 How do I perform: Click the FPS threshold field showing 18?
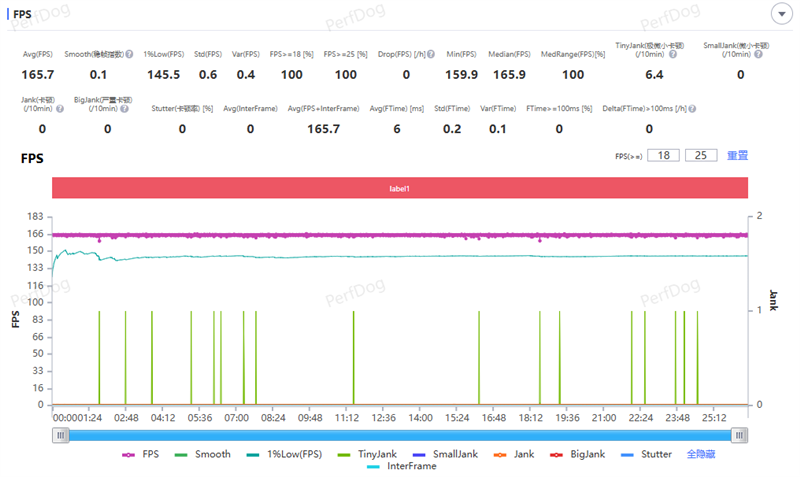663,156
